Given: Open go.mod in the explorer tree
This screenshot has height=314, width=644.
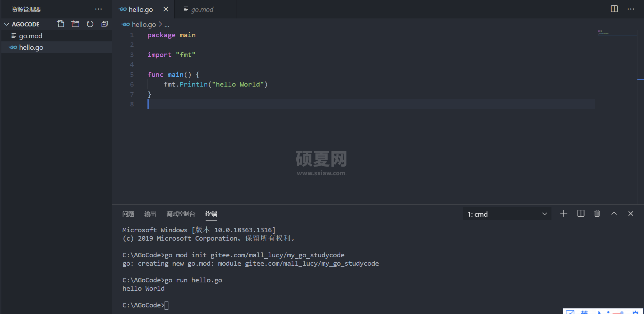Looking at the screenshot, I should tap(57, 36).
